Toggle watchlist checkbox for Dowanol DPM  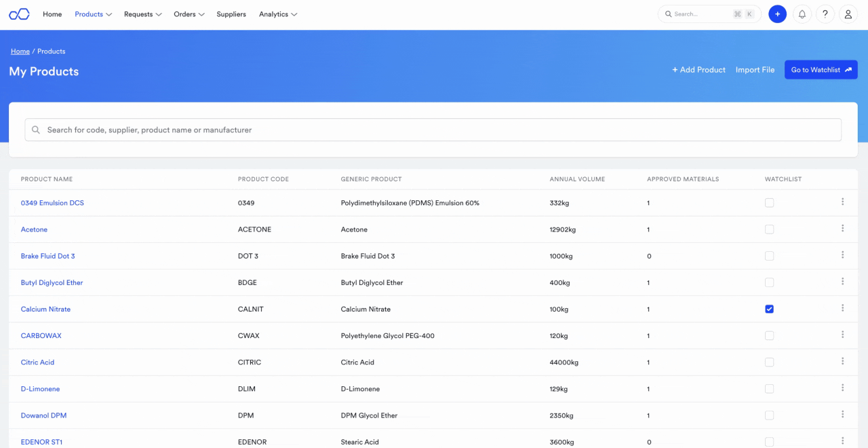(769, 415)
